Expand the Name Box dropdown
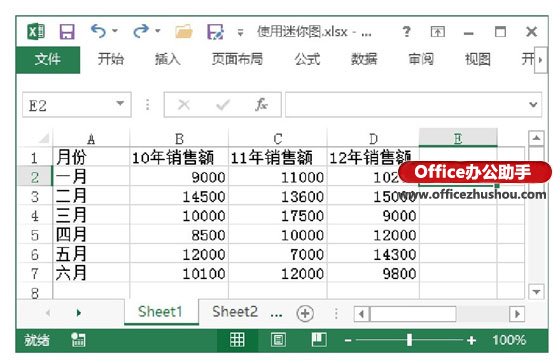The width and height of the screenshot is (560, 363). pos(120,104)
